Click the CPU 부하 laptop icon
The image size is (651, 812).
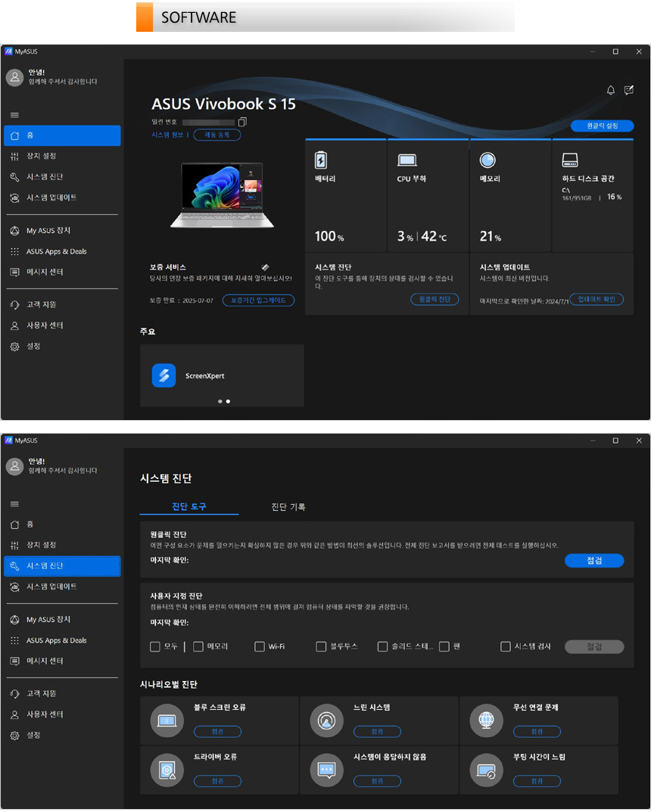click(x=407, y=160)
